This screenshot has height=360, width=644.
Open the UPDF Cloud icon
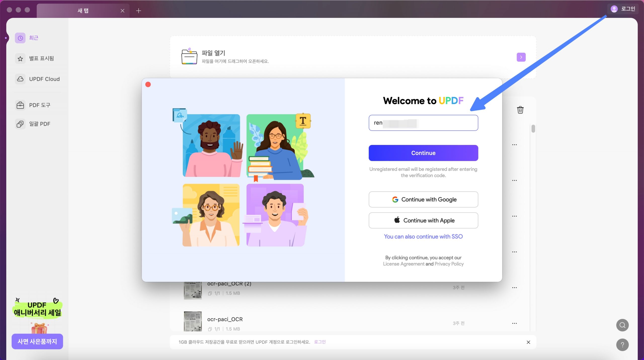[20, 79]
